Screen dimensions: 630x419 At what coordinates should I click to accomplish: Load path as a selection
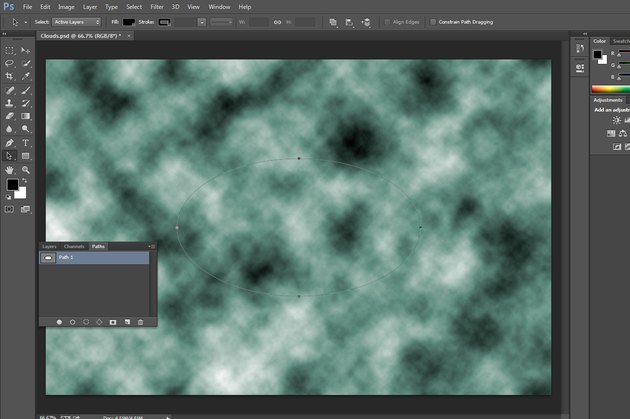coord(86,322)
